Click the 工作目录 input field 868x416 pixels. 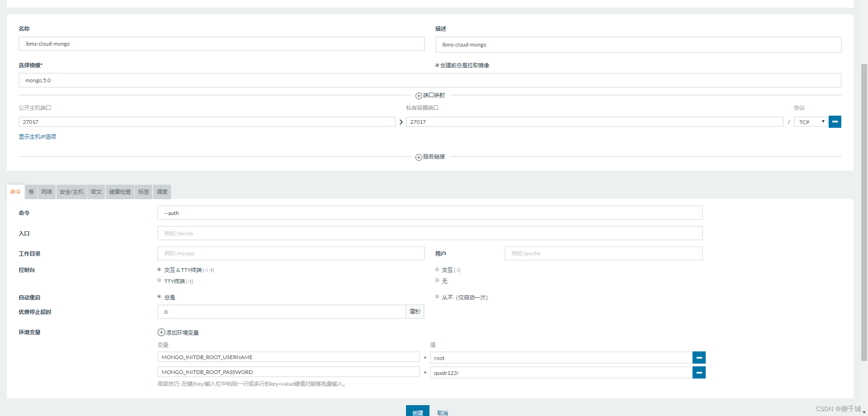[291, 253]
